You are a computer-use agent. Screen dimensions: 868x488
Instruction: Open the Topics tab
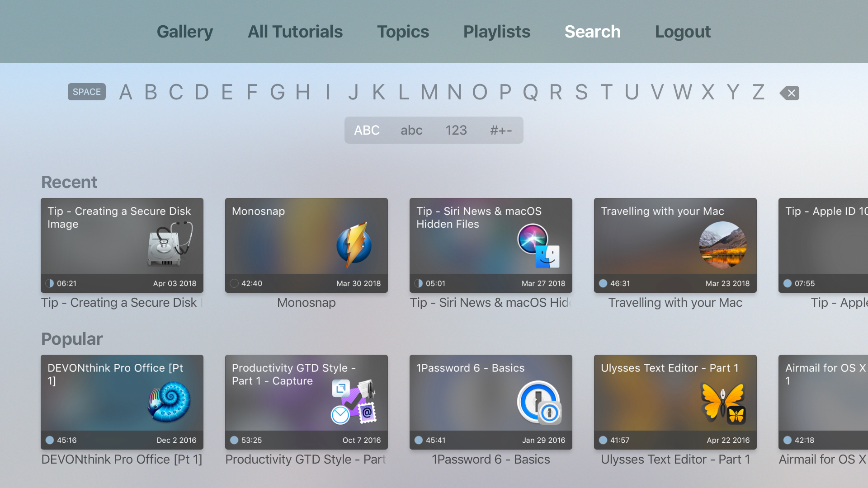click(x=403, y=32)
